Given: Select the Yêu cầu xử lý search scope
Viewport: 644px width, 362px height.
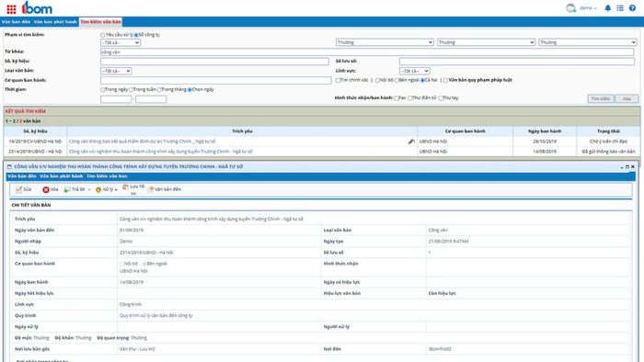Looking at the screenshot, I should click(x=103, y=35).
